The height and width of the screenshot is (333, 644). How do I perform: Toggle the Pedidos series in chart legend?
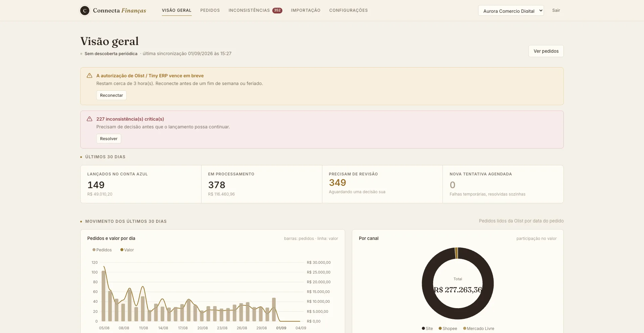102,250
